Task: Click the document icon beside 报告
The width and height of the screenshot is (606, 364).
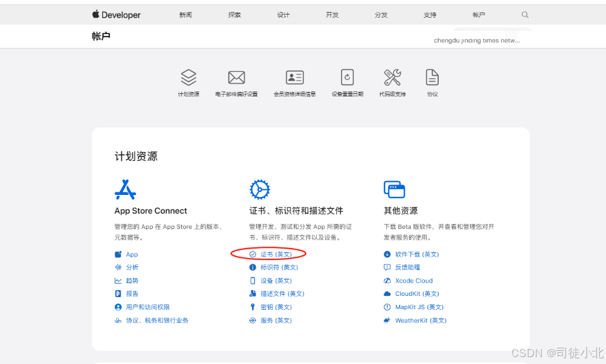Action: pyautogui.click(x=118, y=294)
